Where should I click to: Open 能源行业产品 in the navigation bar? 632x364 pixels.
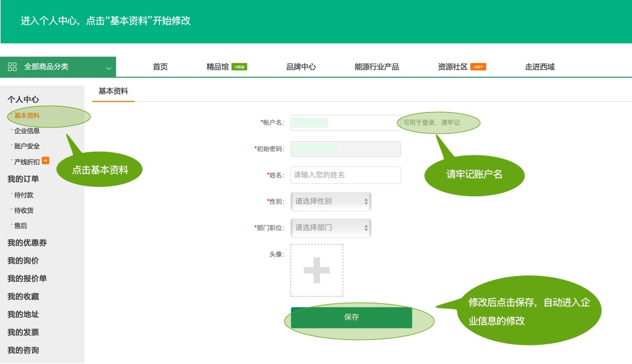pos(377,67)
